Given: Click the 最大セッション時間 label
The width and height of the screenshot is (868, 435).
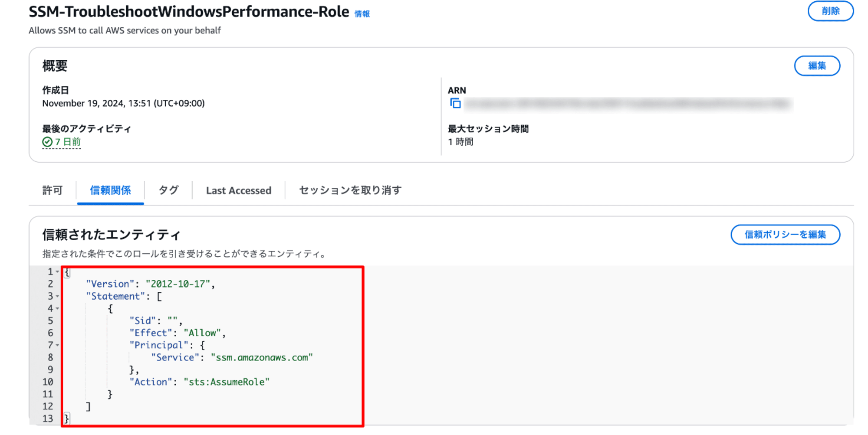Looking at the screenshot, I should click(488, 129).
